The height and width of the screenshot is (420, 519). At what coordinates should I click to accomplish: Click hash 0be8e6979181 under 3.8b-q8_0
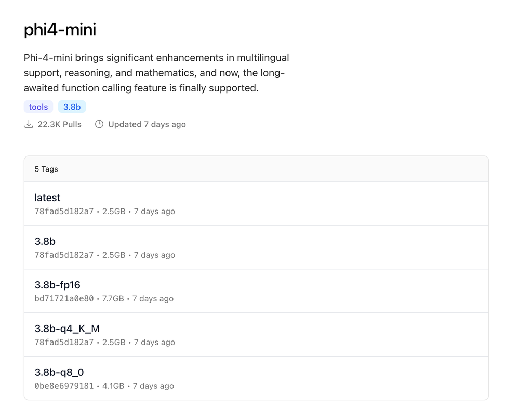(x=64, y=386)
